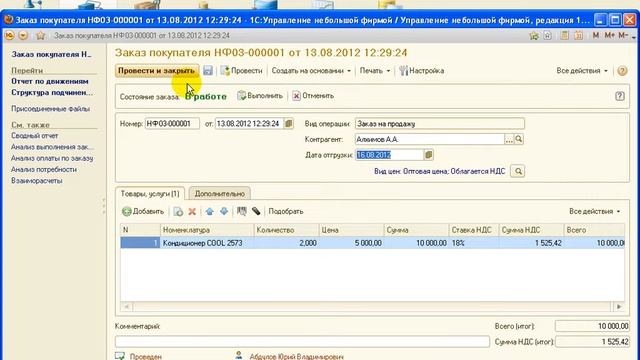Mark the order as Выполнить
640x360 pixels.
(x=260, y=96)
